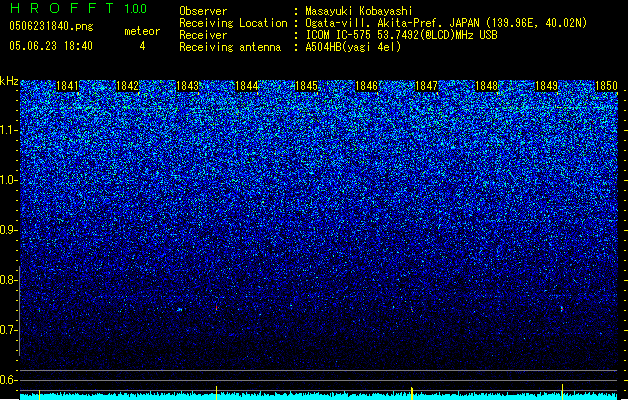Screen dimensions: 629x400
Task: Click the kHz axis unit label
Action: pyautogui.click(x=9, y=81)
